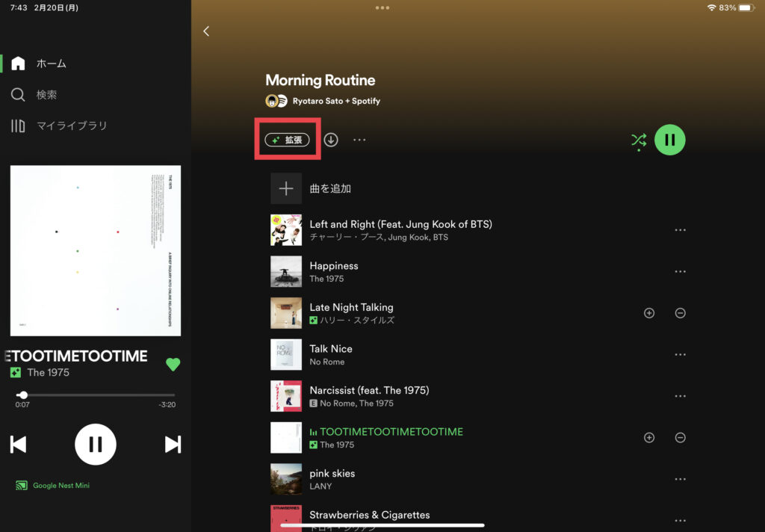Image resolution: width=765 pixels, height=532 pixels.
Task: Open the Home (ホーム) sidebar item
Action: pyautogui.click(x=39, y=64)
